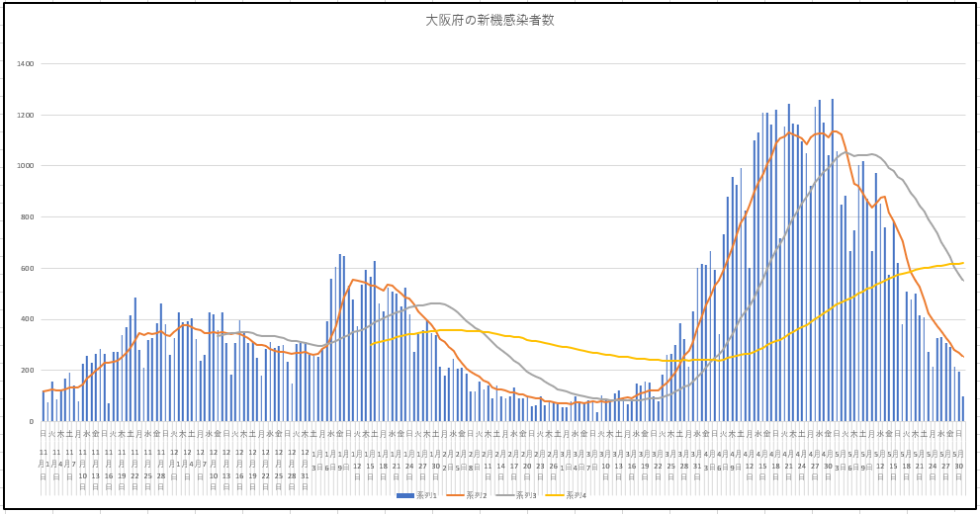Select the blue color swatch for 系列1

405,496
